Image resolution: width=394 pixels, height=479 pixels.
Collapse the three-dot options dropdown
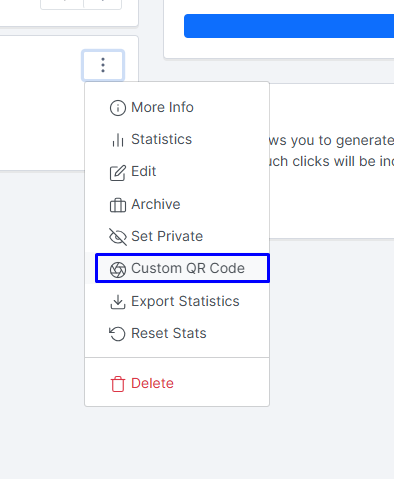[103, 65]
